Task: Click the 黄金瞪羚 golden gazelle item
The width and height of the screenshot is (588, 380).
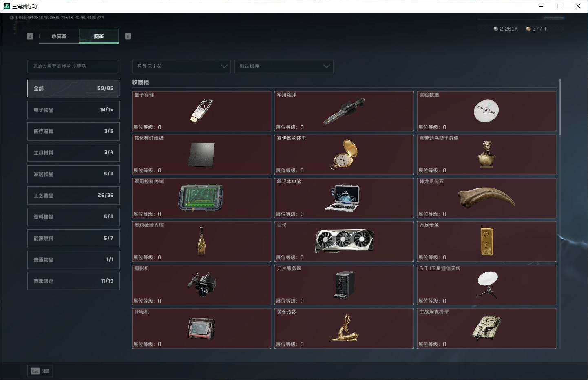Action: point(344,328)
